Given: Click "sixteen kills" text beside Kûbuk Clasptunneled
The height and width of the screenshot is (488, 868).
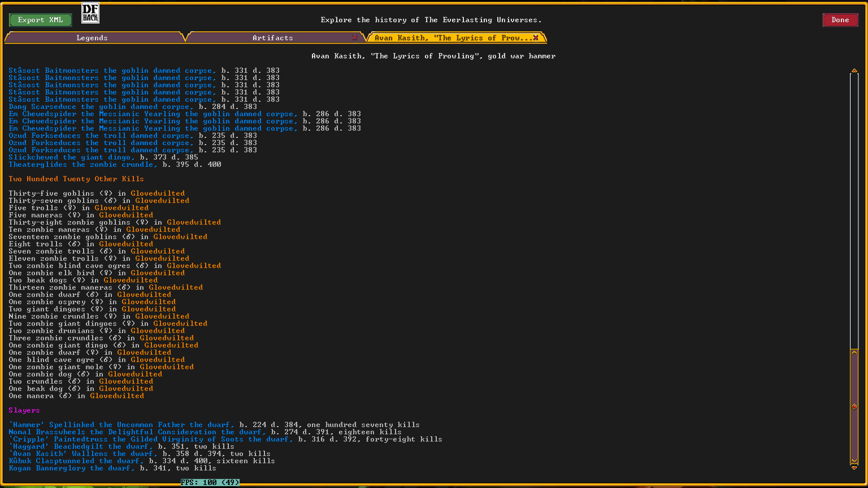Looking at the screenshot, I should pyautogui.click(x=246, y=461).
